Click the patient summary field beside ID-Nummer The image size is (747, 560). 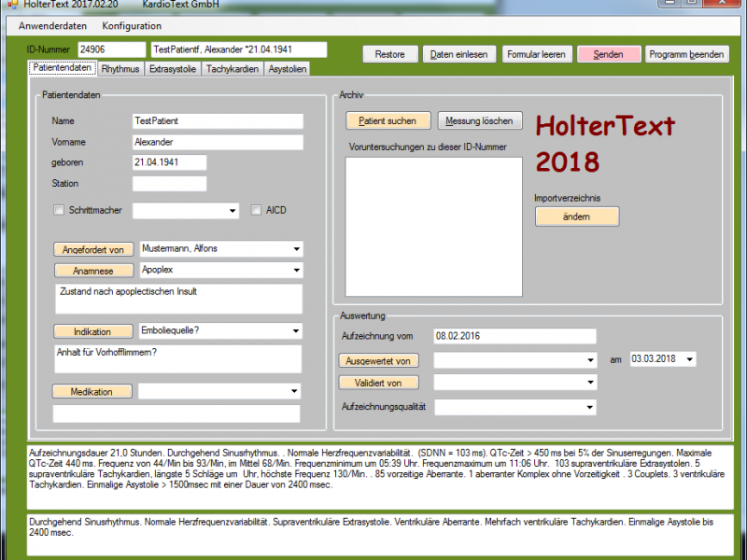click(239, 49)
